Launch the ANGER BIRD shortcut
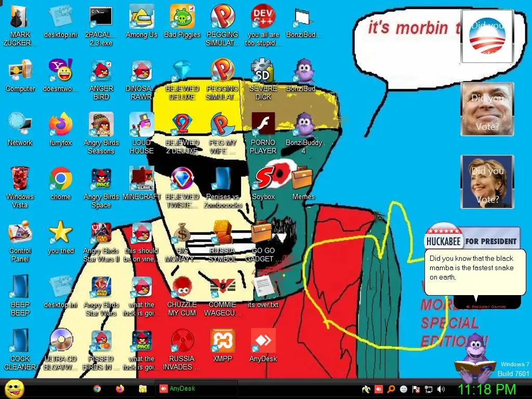 101,71
